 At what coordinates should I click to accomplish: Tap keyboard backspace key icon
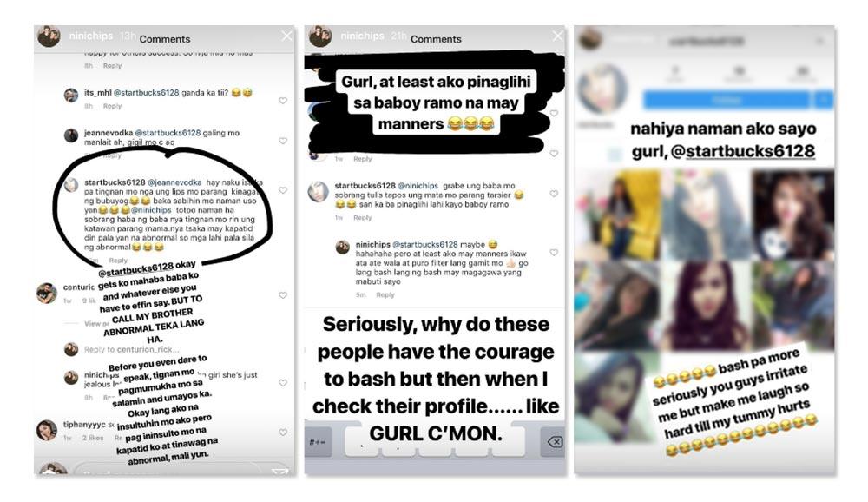[554, 441]
